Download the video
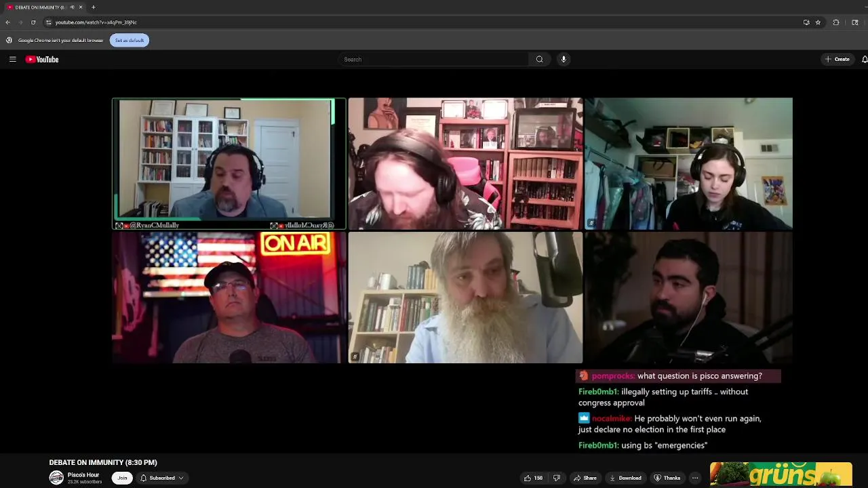Viewport: 868px width, 488px height. click(x=625, y=478)
